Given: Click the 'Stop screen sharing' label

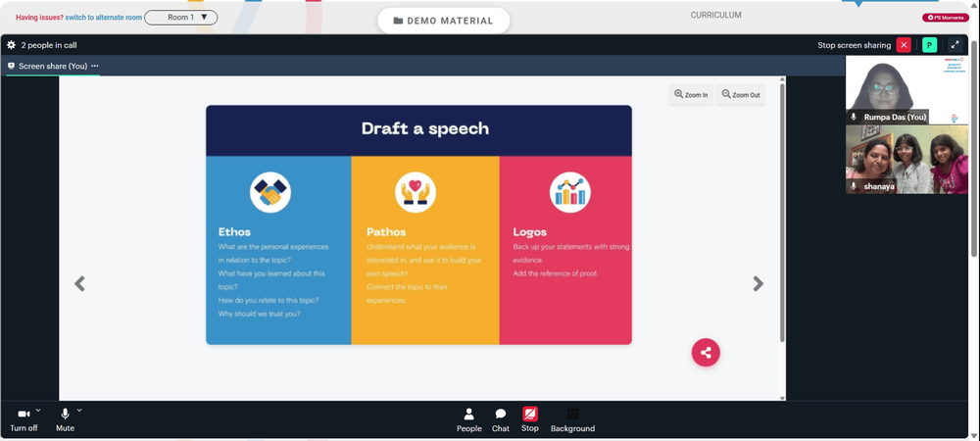Looking at the screenshot, I should [854, 45].
